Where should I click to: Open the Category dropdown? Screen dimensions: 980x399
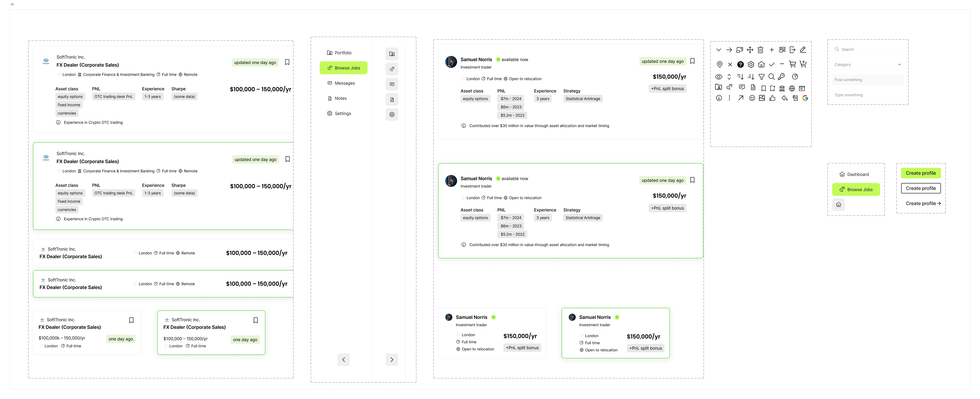pyautogui.click(x=868, y=65)
